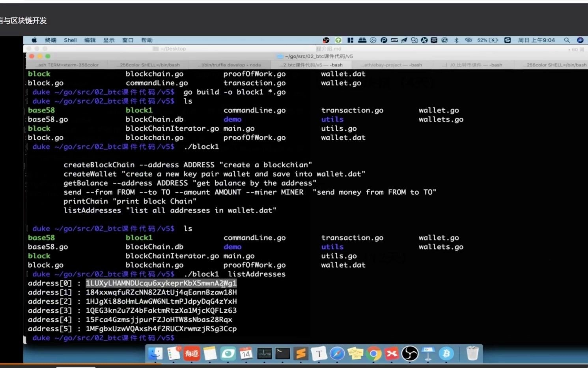Switch to the 256color SHELL=/bin/bash tab beside the truffle tab
Viewport: 588px width, 368px height.
pos(148,65)
